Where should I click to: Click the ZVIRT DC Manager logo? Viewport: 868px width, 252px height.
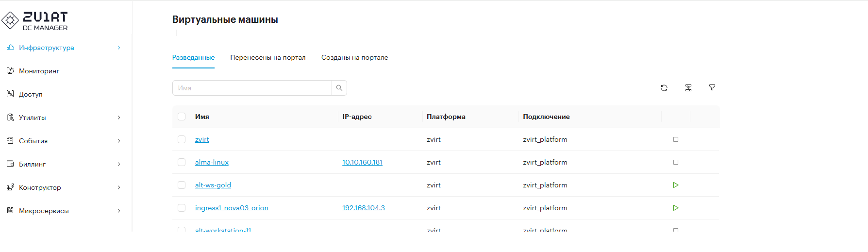(35, 21)
